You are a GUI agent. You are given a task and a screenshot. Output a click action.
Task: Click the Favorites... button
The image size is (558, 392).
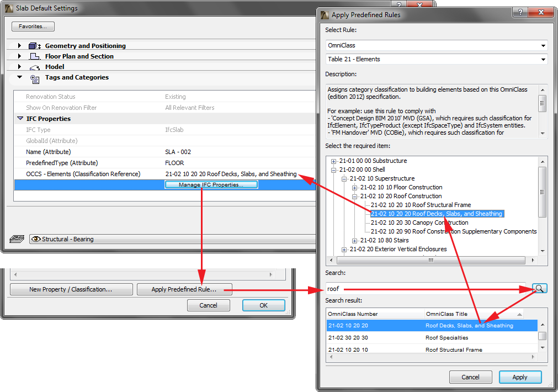(33, 27)
